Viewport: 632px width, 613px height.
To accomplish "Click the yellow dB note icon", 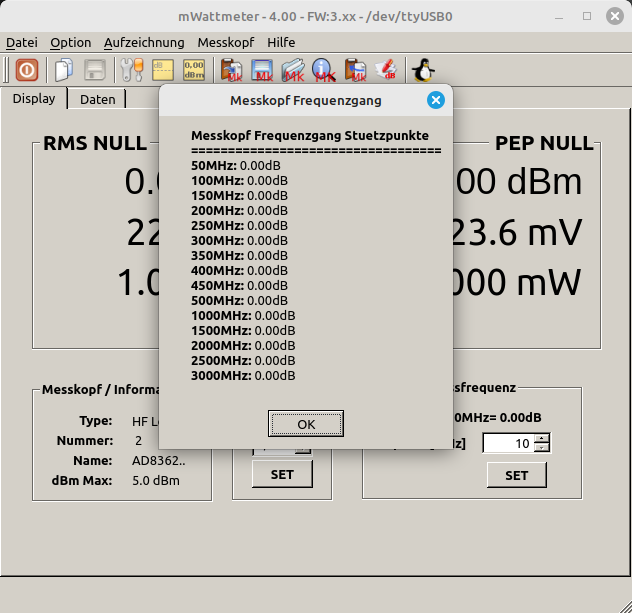I will [162, 71].
